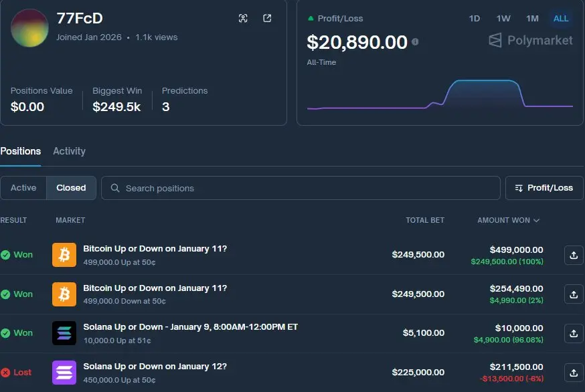Click the $4,900.00 (96.08%) profit figure
Image resolution: width=585 pixels, height=392 pixels.
[x=509, y=340]
